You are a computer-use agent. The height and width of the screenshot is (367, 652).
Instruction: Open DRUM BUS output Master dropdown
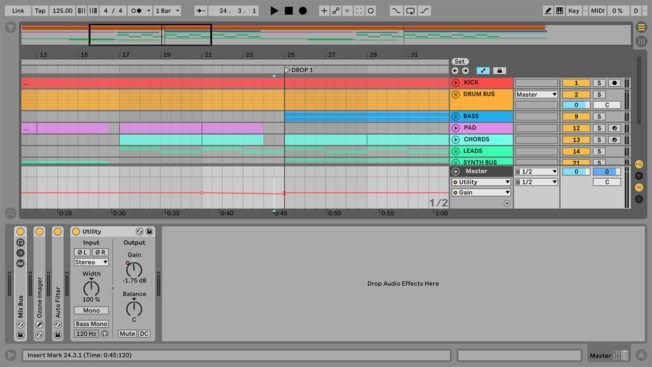pos(536,94)
